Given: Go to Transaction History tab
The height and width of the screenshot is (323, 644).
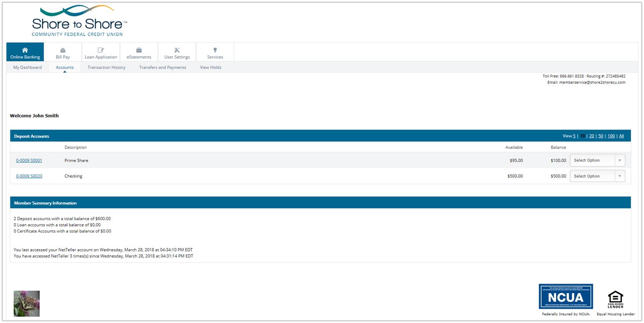Looking at the screenshot, I should click(x=106, y=67).
